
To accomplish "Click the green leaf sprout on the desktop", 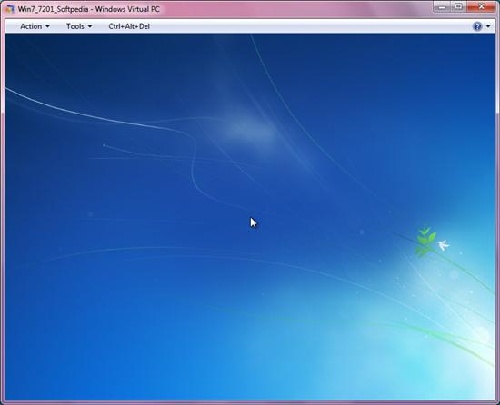I will (425, 241).
